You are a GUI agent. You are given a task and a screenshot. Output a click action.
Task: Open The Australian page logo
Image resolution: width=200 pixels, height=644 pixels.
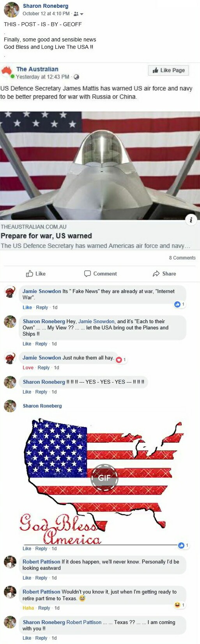(x=7, y=72)
